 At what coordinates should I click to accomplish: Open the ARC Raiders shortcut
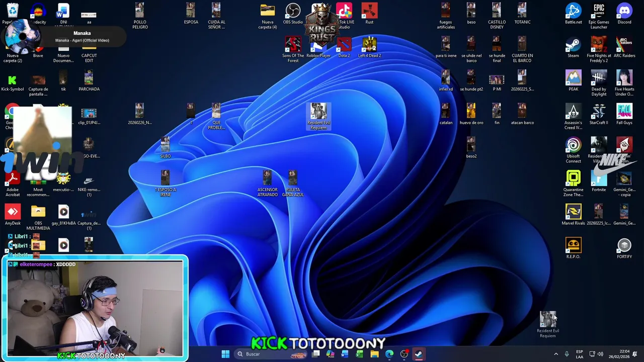point(624,48)
